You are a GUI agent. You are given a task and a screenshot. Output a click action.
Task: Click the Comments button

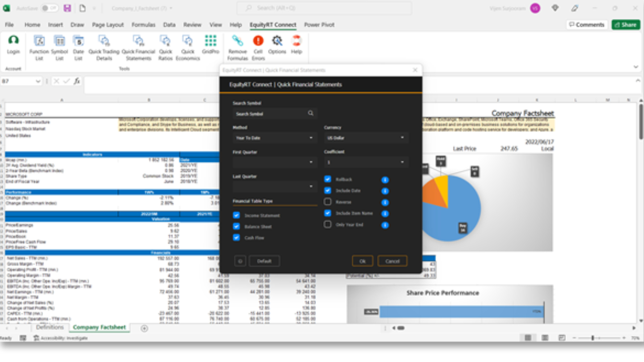click(x=586, y=25)
